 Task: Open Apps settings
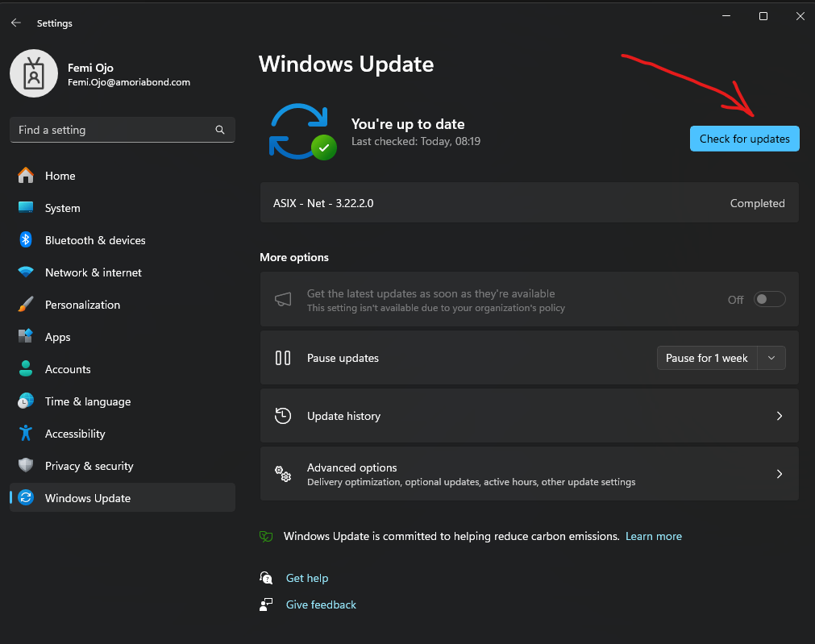point(123,337)
